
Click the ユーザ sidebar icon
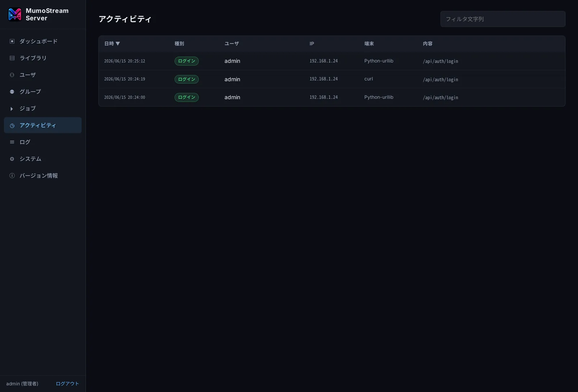click(12, 75)
